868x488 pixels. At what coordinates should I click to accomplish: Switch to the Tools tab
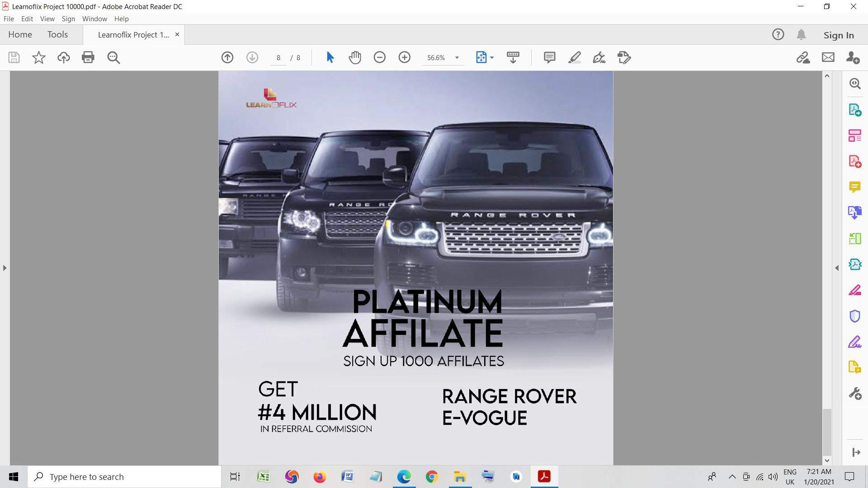(x=57, y=34)
